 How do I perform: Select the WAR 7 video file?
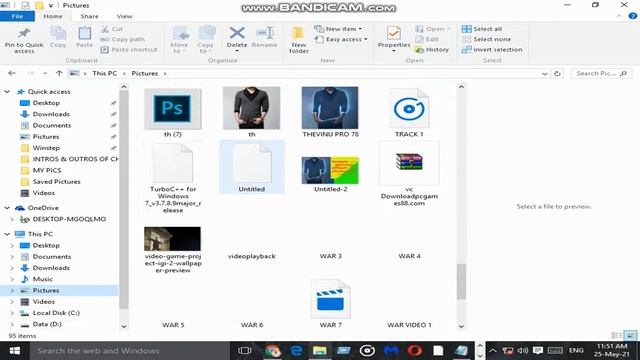tap(330, 304)
